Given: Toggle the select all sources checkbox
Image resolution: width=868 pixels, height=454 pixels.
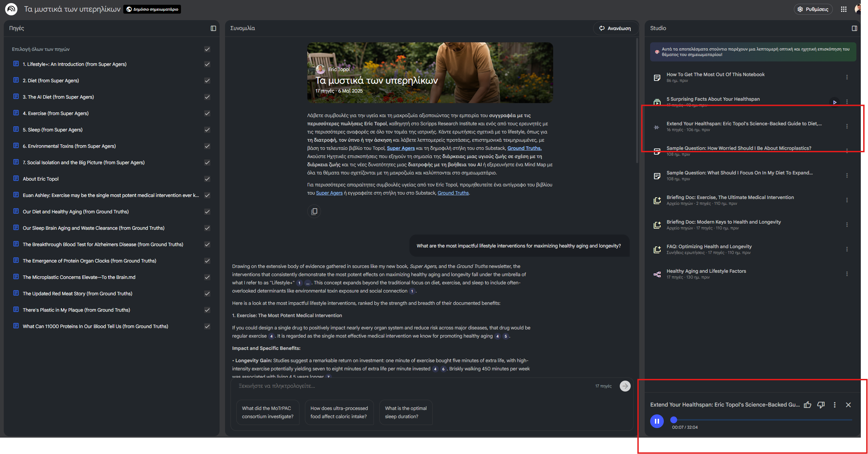Looking at the screenshot, I should (x=207, y=49).
